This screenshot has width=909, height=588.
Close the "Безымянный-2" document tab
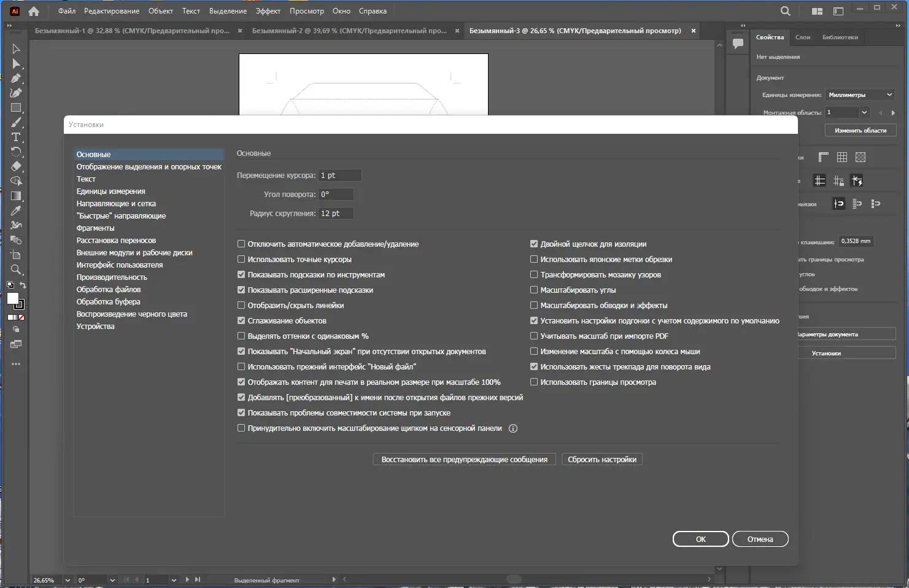pos(457,31)
